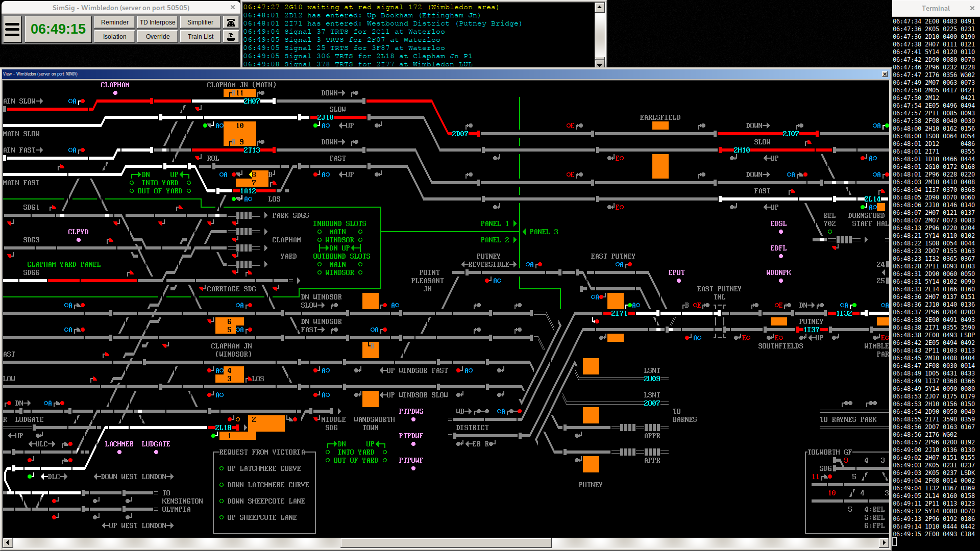Click green signal under train 2L14
This screenshot has height=551, width=980.
coord(863,207)
